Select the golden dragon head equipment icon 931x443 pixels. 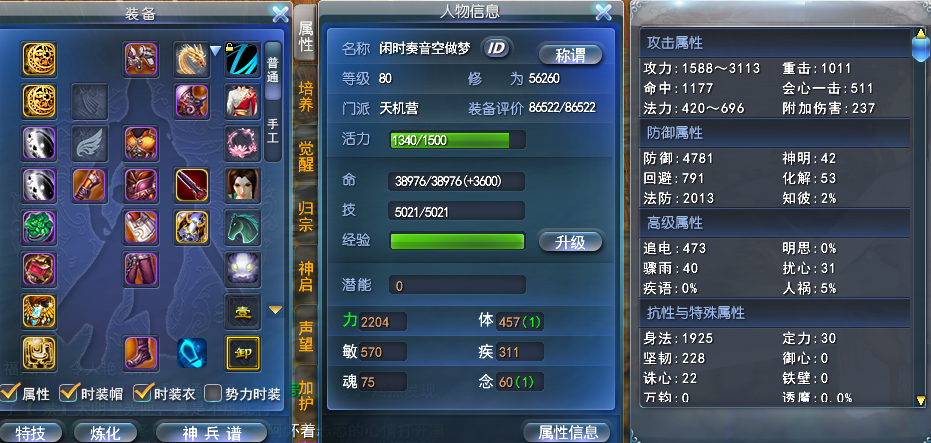pos(192,59)
